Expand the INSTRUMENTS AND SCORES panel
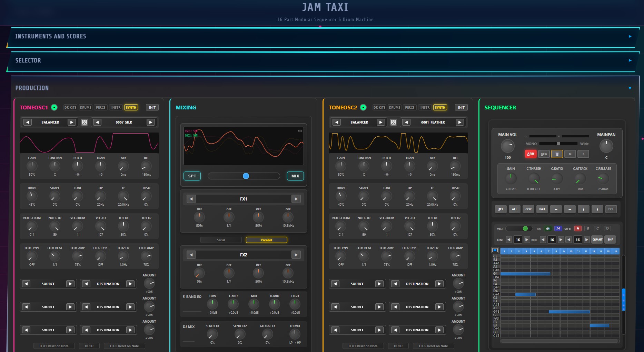Screen dimensions: 644x352 630,36
